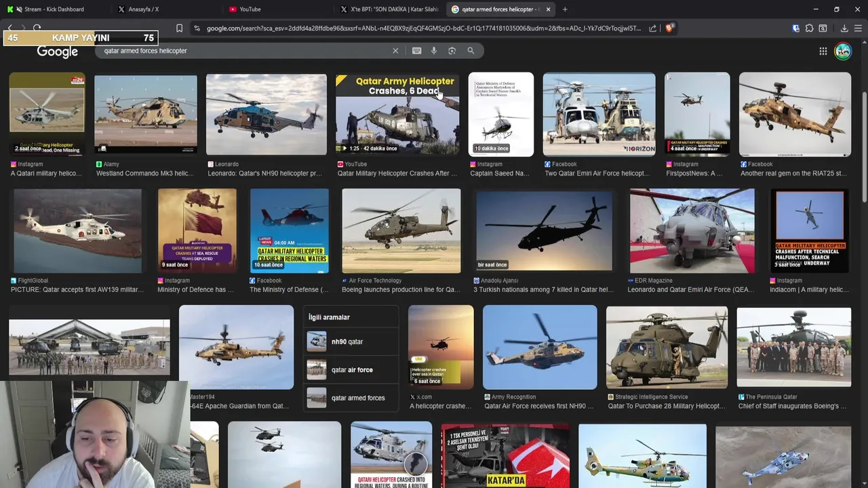Viewport: 868px width, 488px height.
Task: Open the blue NH90 Leonardo thumbnail
Action: 266,115
